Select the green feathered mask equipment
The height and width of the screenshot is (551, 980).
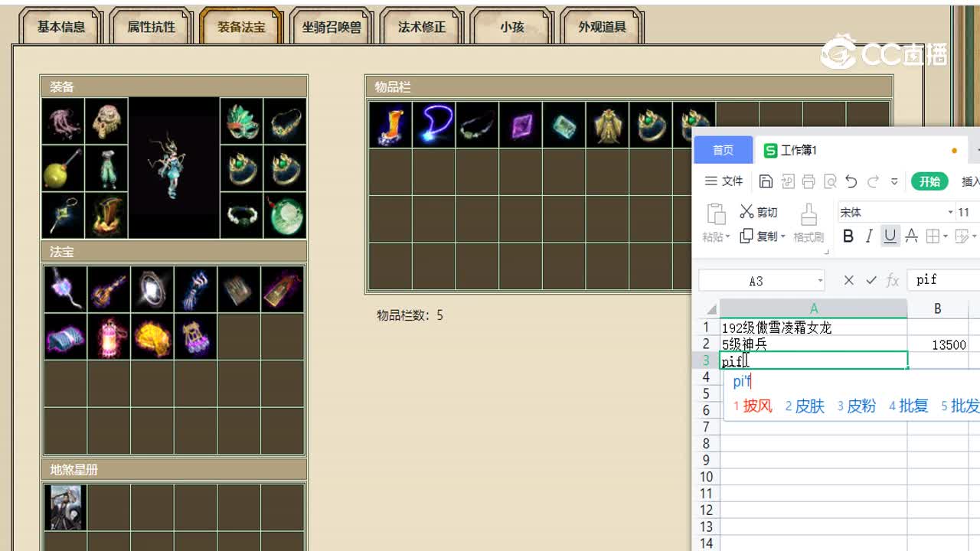click(241, 120)
